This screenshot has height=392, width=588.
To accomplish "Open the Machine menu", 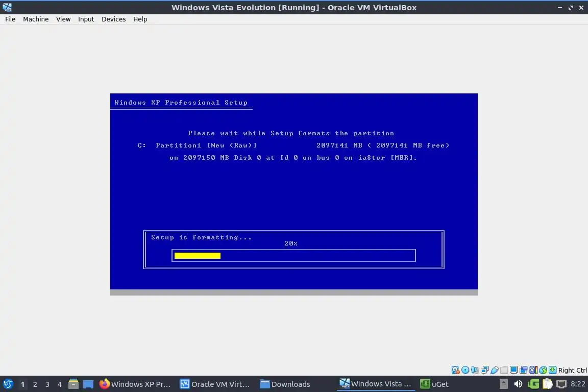I will pyautogui.click(x=36, y=19).
